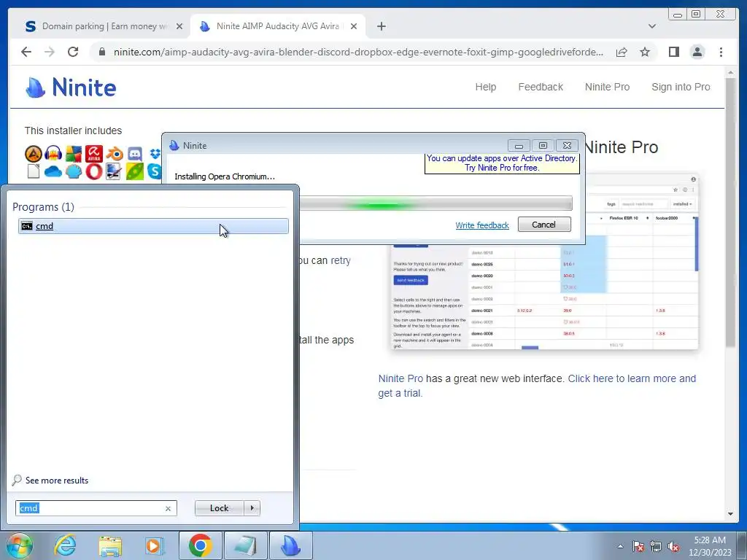Share this page via share icon
Viewport: 747px width, 560px height.
622,52
